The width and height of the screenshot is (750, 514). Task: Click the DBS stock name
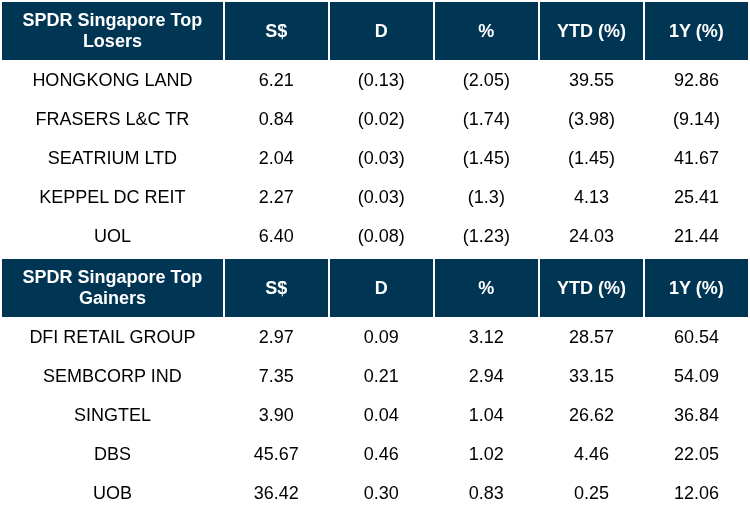[112, 454]
